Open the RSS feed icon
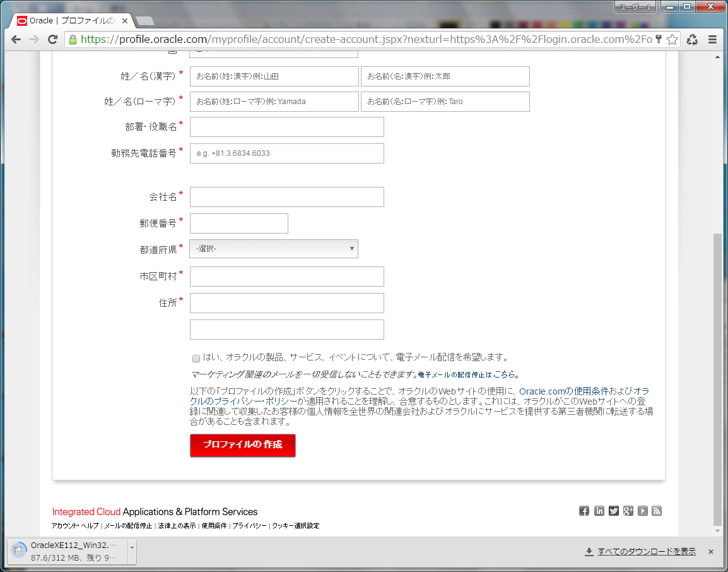The image size is (728, 572). tap(657, 511)
